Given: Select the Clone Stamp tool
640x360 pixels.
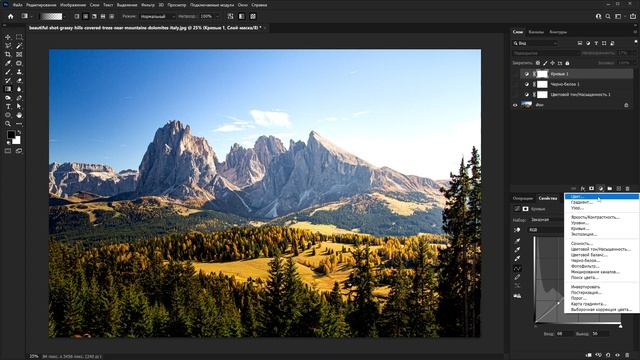Looking at the screenshot, I should [x=19, y=72].
